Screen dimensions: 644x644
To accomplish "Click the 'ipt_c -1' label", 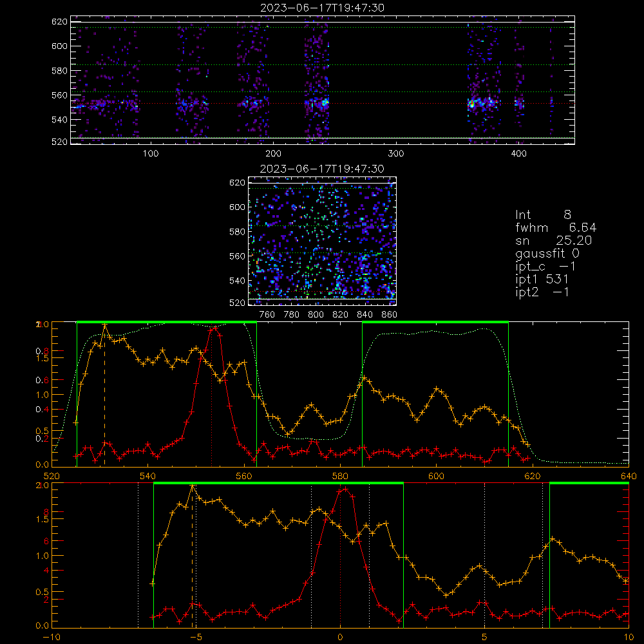I will click(x=545, y=267).
